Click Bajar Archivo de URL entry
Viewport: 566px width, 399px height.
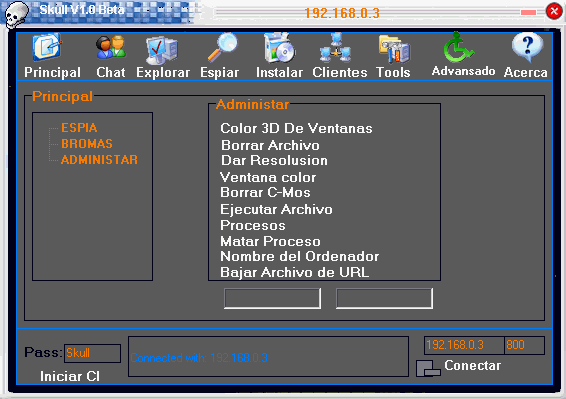[x=295, y=272]
